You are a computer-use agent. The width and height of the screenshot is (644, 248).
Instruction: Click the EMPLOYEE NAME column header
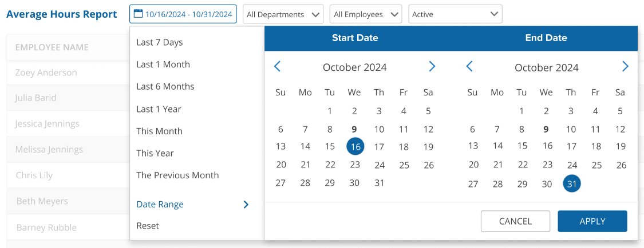click(52, 47)
